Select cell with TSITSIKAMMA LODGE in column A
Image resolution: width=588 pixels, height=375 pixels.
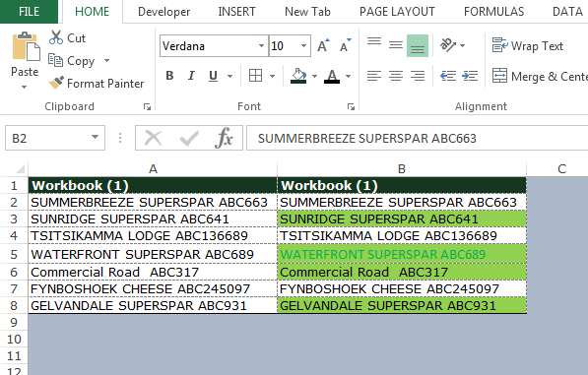tap(153, 236)
